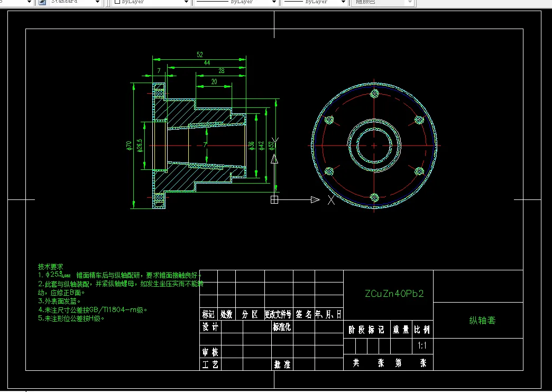Select the φ70 diameter dimension

(129, 145)
